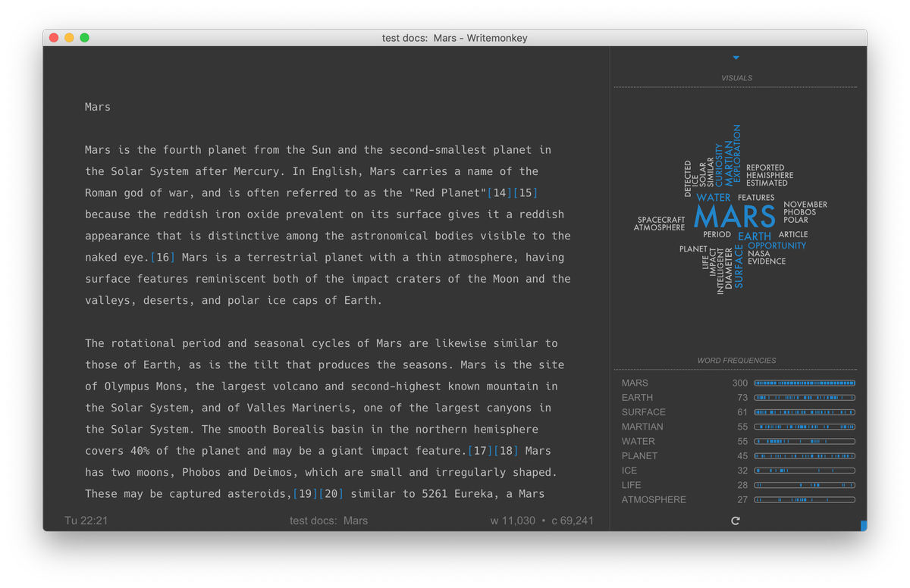910x588 pixels.
Task: Click vertical MARTIAN in the word cloud
Action: pyautogui.click(x=729, y=164)
